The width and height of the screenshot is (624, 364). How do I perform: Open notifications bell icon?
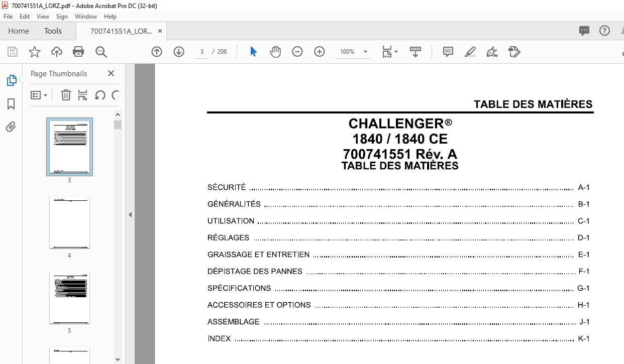pos(623,31)
